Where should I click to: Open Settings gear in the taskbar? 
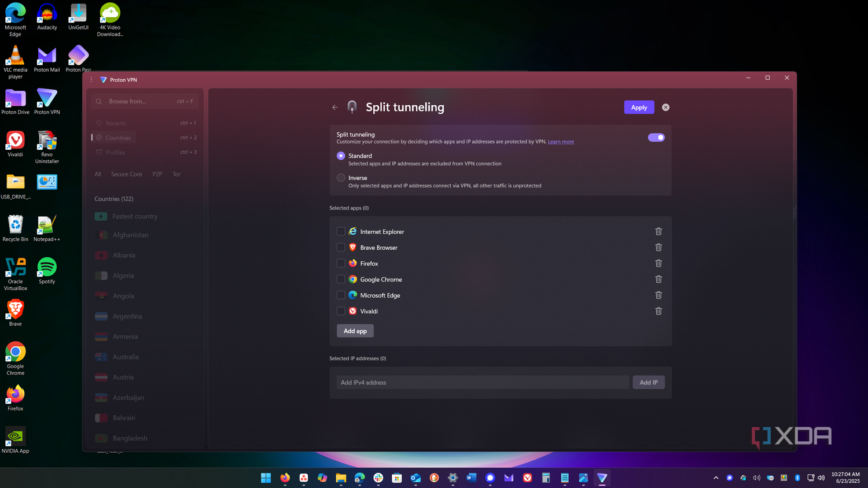point(453,478)
